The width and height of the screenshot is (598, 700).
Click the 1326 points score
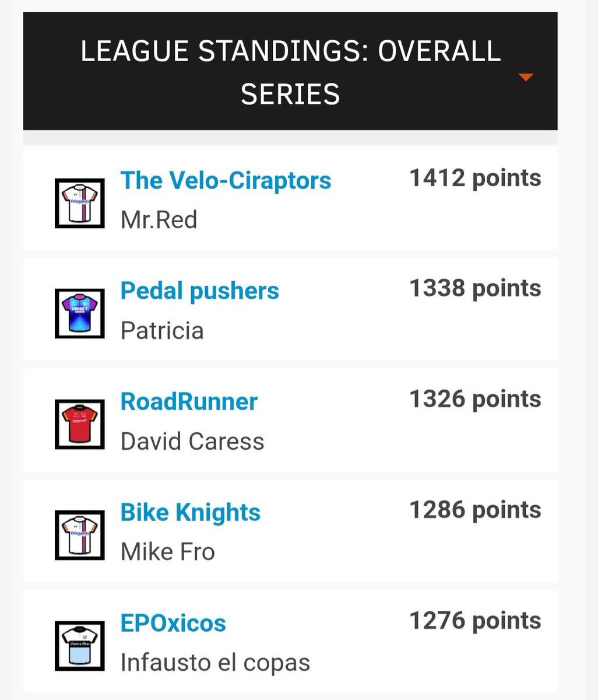pos(475,399)
